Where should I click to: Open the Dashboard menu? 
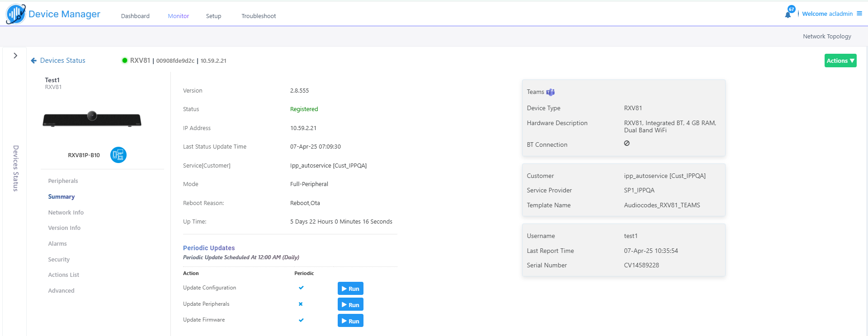tap(135, 16)
